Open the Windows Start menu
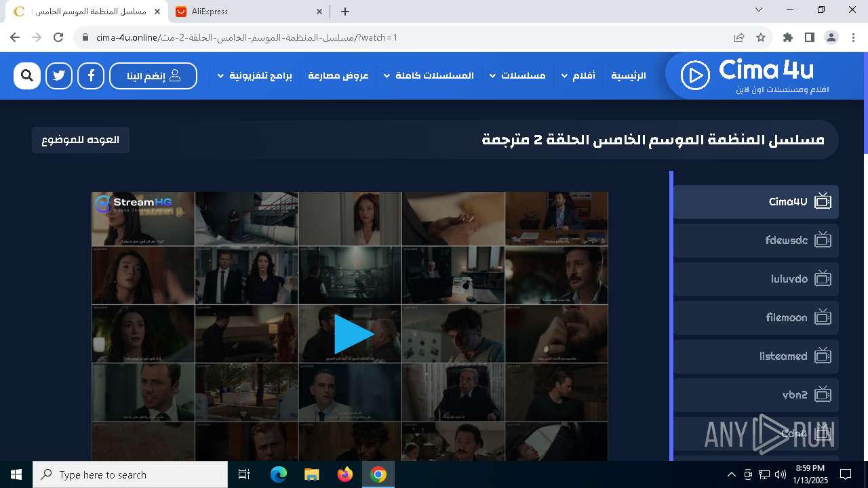The height and width of the screenshot is (488, 868). pos(16,474)
